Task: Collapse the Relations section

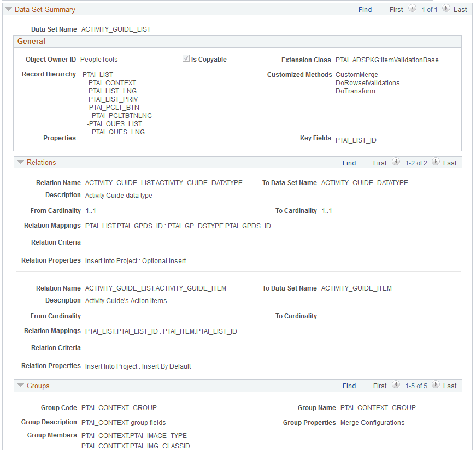Action: 20,162
